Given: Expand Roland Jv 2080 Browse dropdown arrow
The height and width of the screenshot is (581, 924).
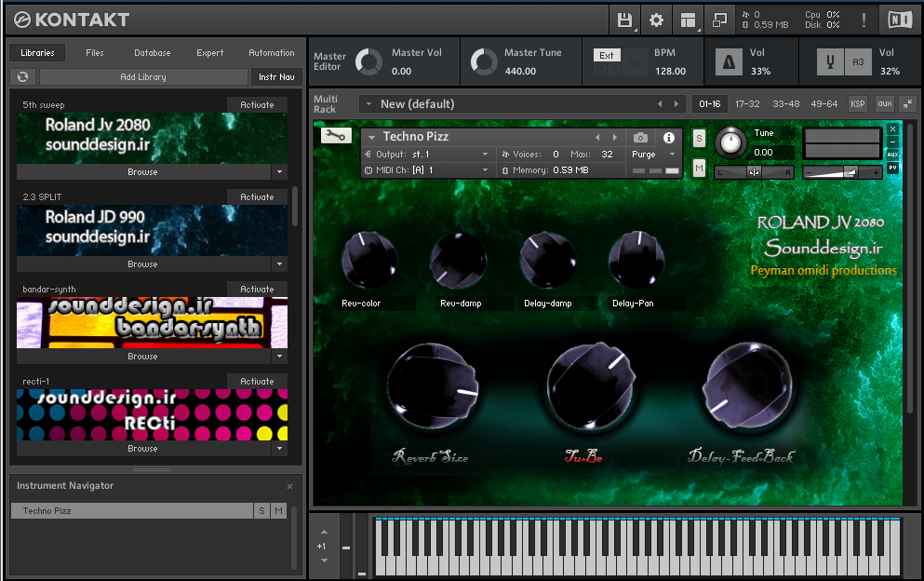Looking at the screenshot, I should (279, 172).
